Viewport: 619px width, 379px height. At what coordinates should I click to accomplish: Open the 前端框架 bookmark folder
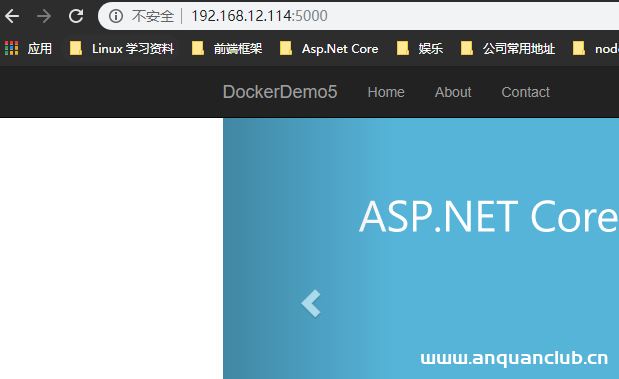pos(227,49)
